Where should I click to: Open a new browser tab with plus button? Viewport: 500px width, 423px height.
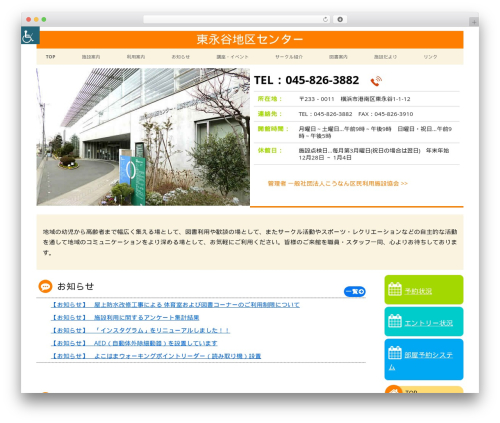click(474, 22)
